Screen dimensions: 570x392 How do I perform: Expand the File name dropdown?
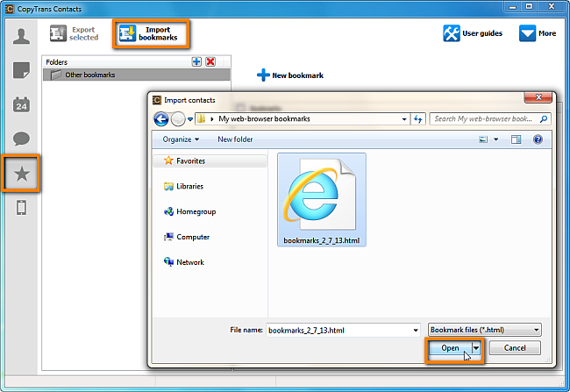point(416,331)
